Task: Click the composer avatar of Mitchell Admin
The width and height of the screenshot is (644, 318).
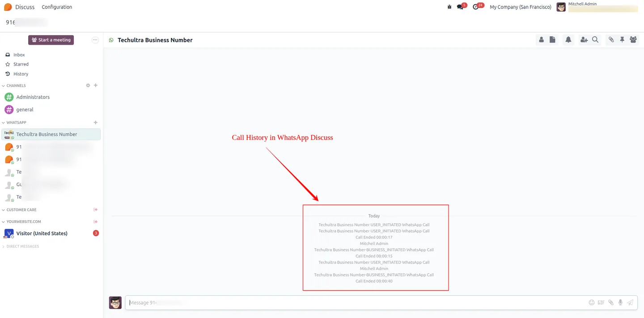Action: click(115, 302)
